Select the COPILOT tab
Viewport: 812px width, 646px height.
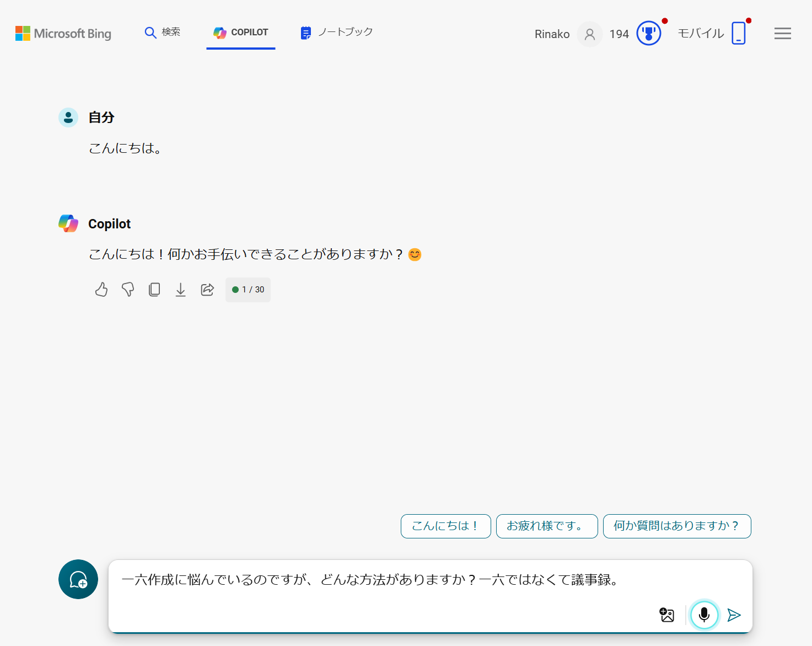point(241,33)
